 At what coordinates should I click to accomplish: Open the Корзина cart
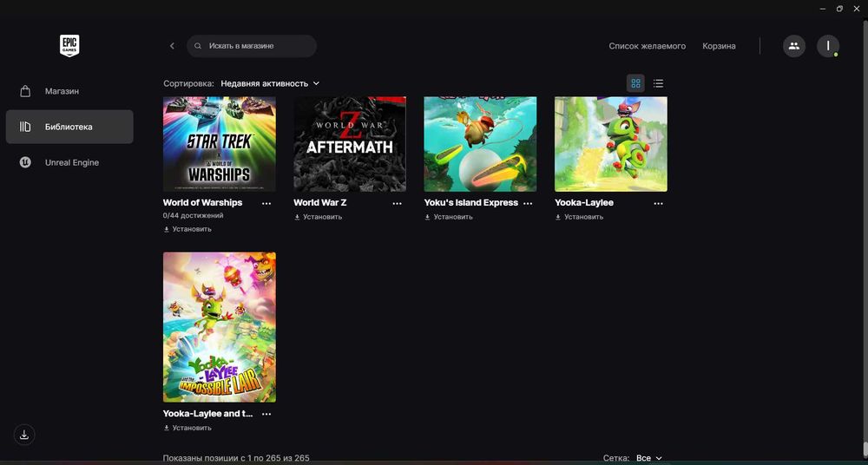pos(719,46)
